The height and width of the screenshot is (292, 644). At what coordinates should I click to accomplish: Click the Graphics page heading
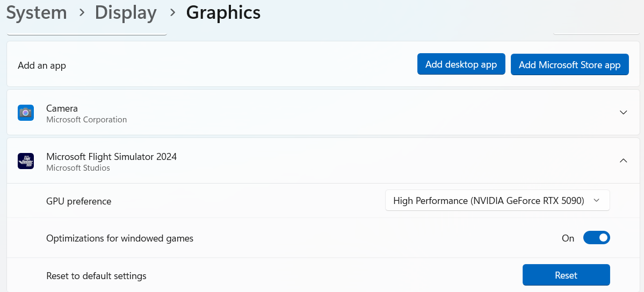click(x=223, y=12)
